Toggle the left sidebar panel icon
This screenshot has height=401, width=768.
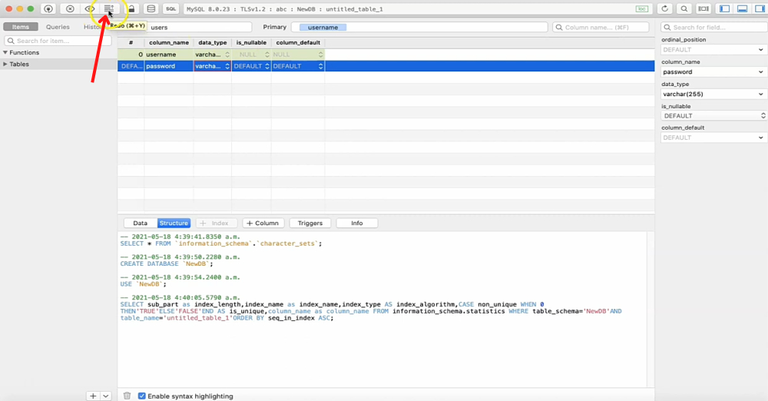click(x=724, y=8)
